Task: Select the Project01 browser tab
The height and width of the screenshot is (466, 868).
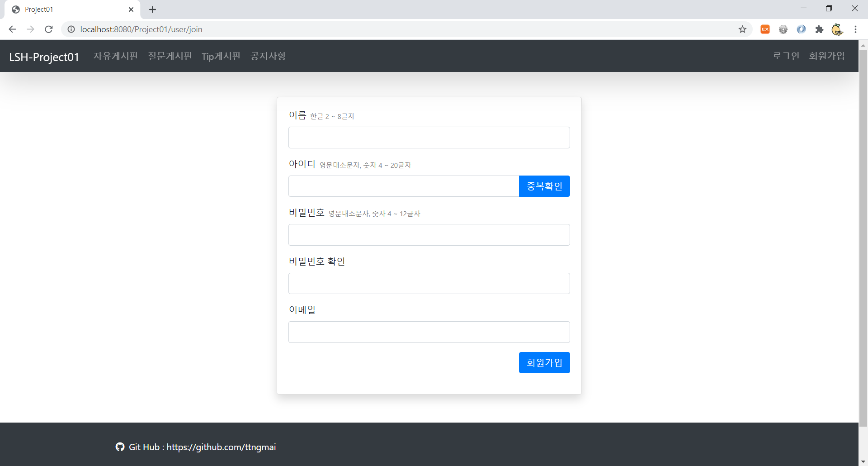Action: 72,10
